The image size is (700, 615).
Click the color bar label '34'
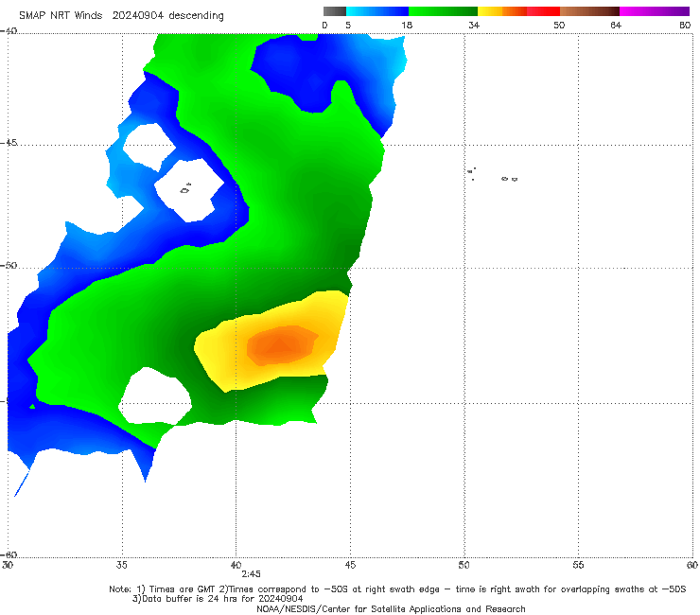pos(474,26)
